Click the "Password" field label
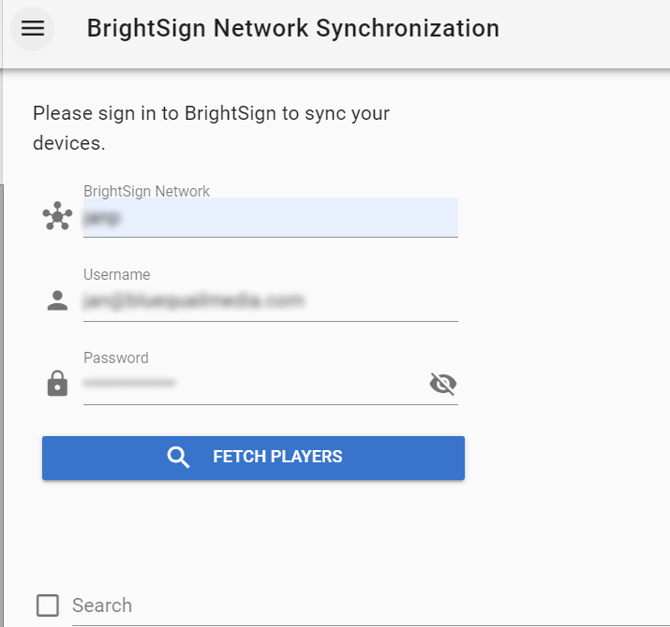Screen dimensions: 670x627 [115, 358]
